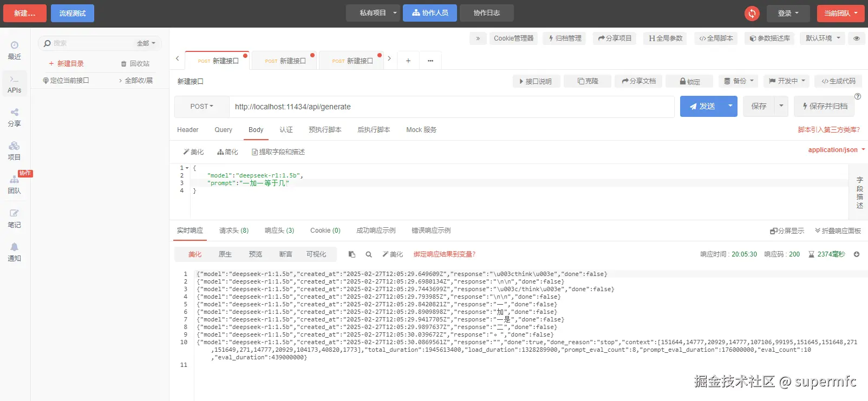Open the 私有项目 project dropdown
This screenshot has height=401, width=868.
[x=373, y=13]
